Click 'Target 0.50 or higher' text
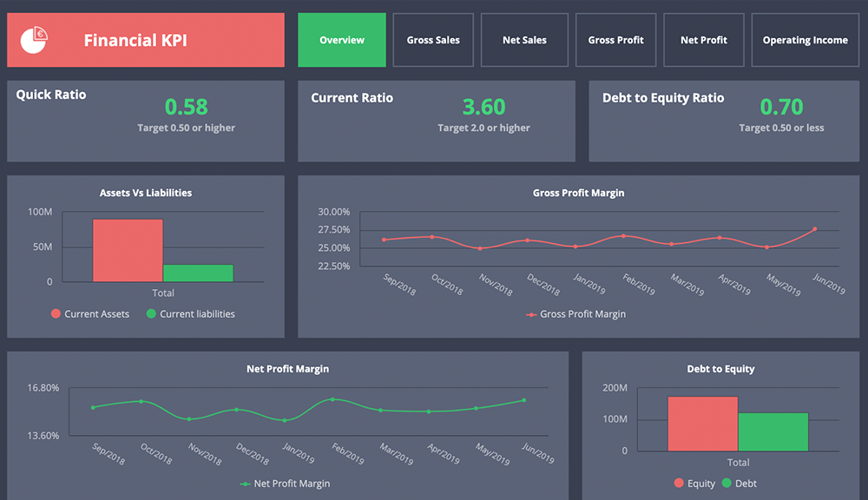The width and height of the screenshot is (868, 500). click(186, 128)
